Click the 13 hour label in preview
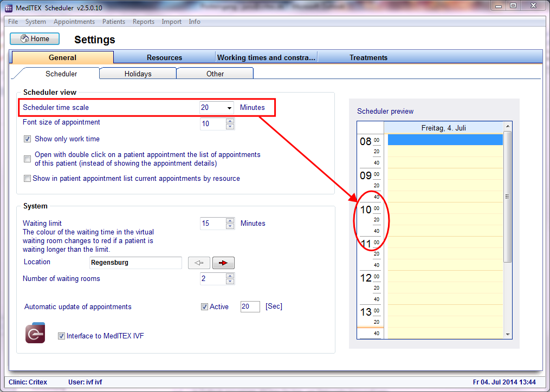This screenshot has width=550, height=392. pyautogui.click(x=366, y=312)
